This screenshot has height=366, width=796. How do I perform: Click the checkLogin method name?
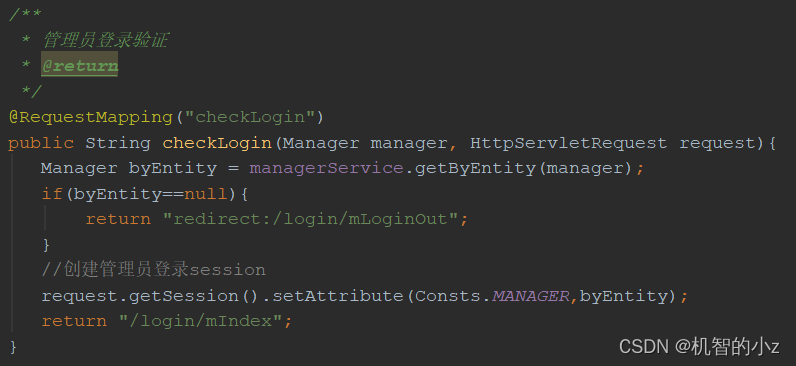[x=217, y=143]
